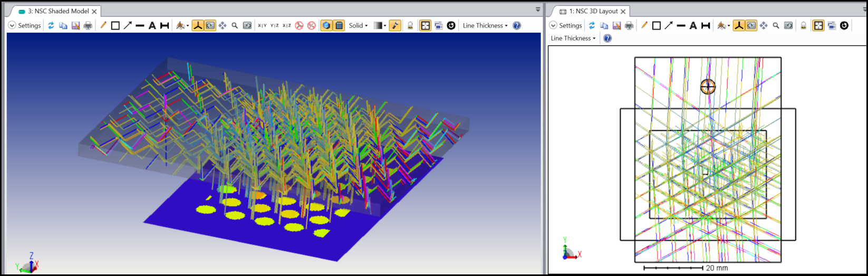Open the camera view dropdown in Shaded Model

coord(182,25)
